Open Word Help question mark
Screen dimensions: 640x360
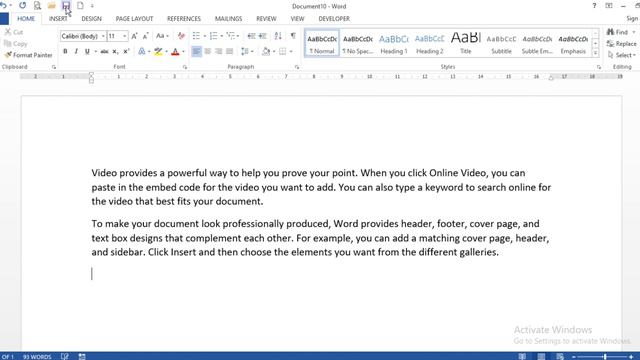pyautogui.click(x=594, y=6)
